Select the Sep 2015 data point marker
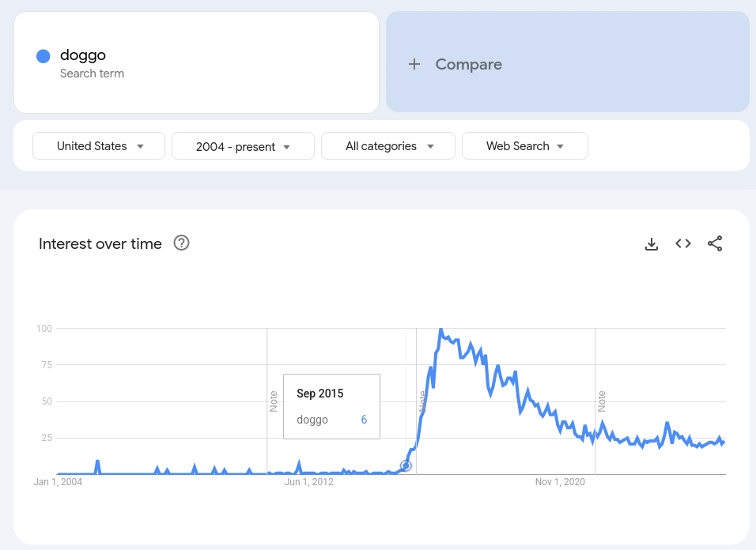 (406, 465)
